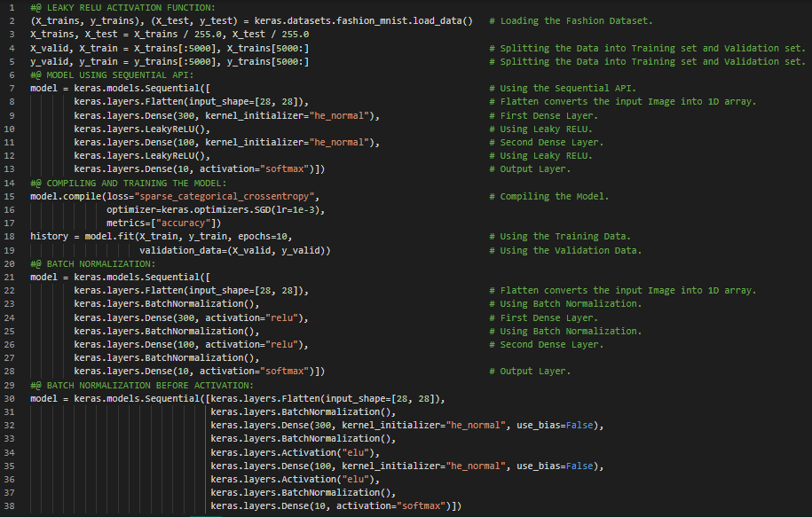Click line number 38 in the gutter
This screenshot has height=517, width=812.
coord(10,505)
